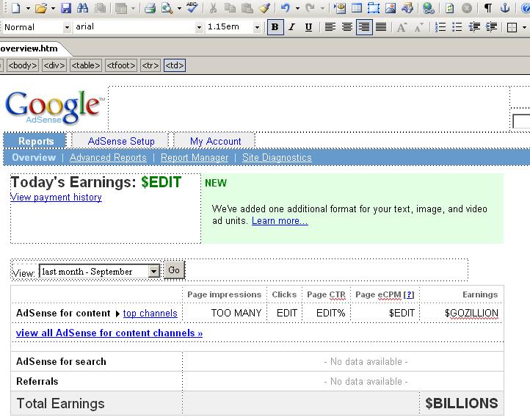Outdent text with decrease indent icon
The width and height of the screenshot is (530, 420).
tap(474, 27)
